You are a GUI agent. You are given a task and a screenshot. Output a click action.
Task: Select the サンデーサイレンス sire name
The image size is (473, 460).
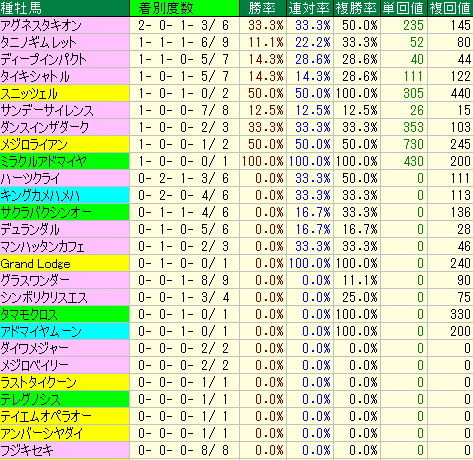(x=47, y=110)
